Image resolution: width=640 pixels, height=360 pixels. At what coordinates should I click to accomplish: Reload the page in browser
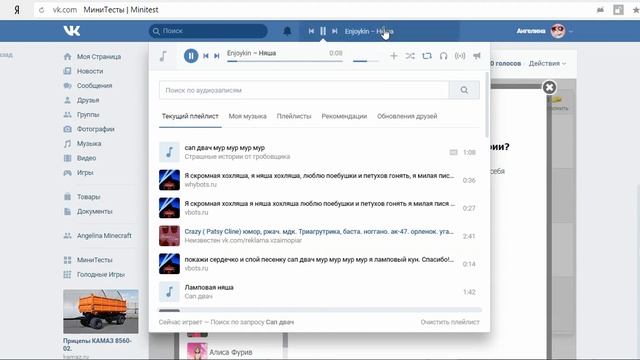coord(41,10)
